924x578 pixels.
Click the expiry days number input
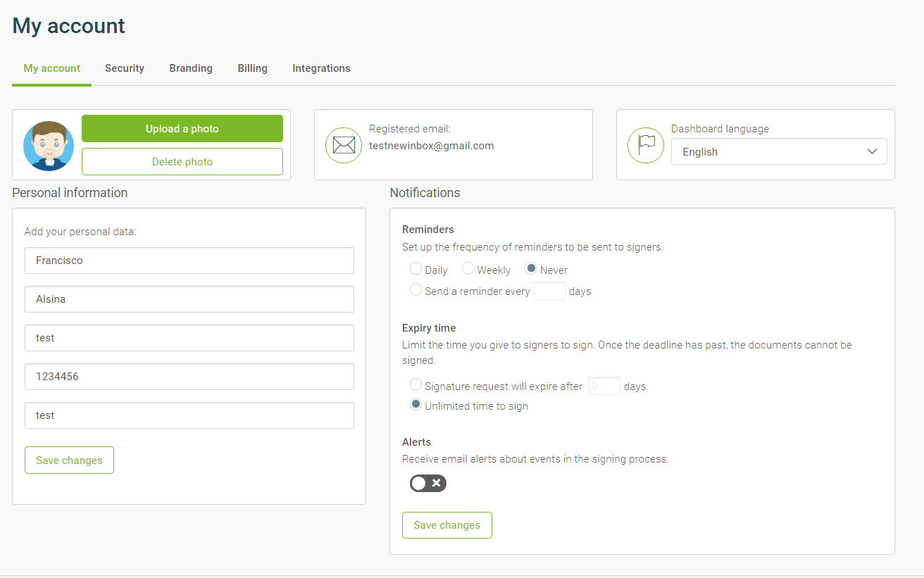(604, 386)
